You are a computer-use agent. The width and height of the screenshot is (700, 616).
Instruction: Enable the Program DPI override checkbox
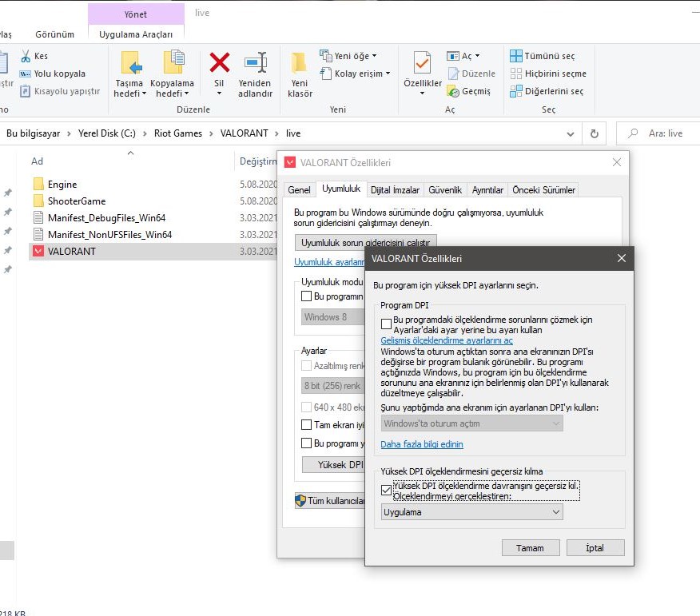387,324
